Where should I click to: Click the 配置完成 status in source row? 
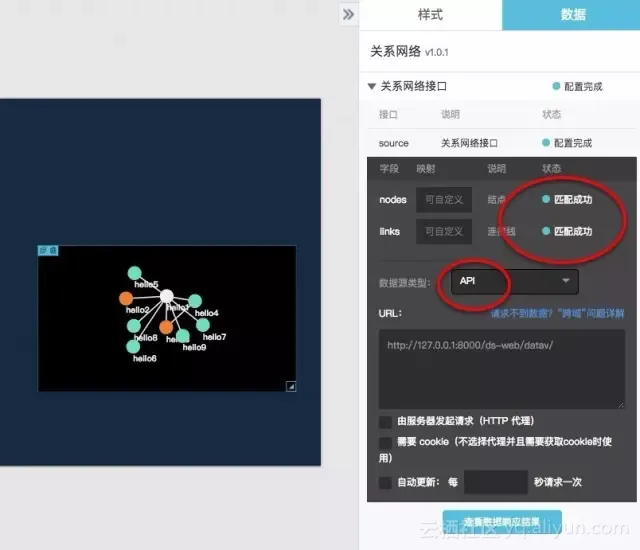coord(567,143)
